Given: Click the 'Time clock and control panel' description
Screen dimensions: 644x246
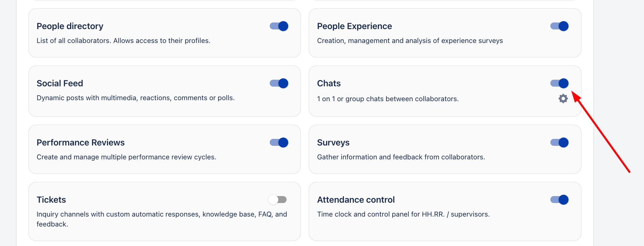Looking at the screenshot, I should pyautogui.click(x=403, y=214).
